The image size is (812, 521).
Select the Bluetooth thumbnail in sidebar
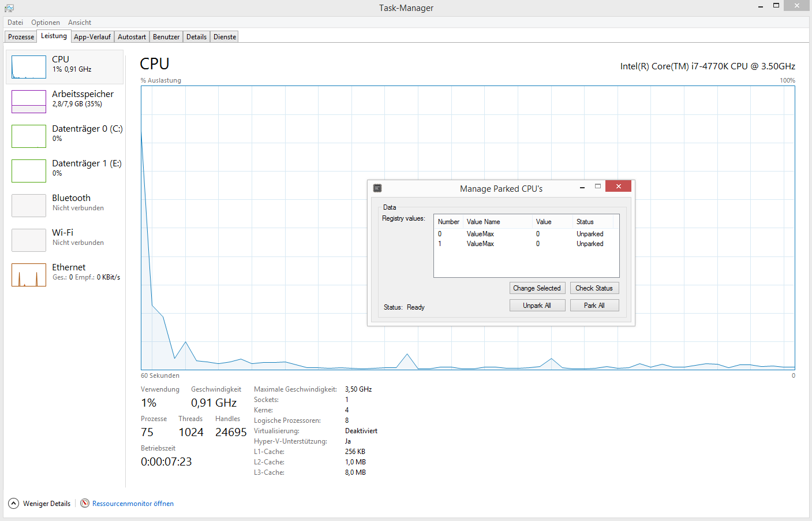(29, 206)
